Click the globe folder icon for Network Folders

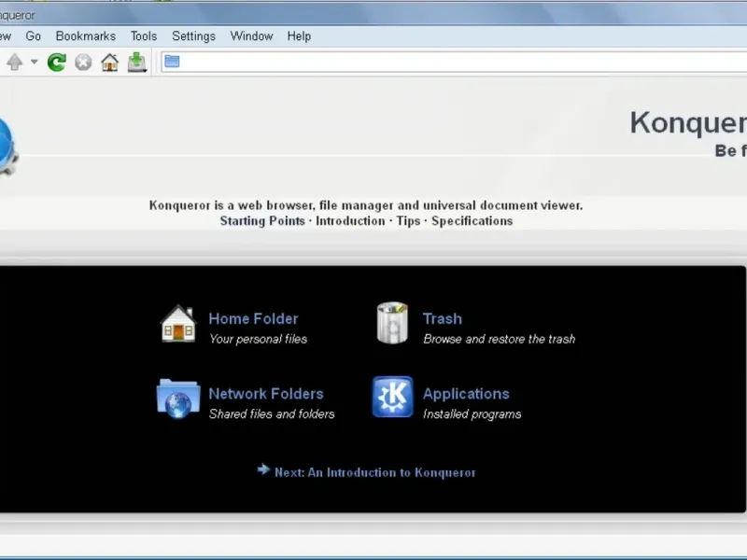178,399
